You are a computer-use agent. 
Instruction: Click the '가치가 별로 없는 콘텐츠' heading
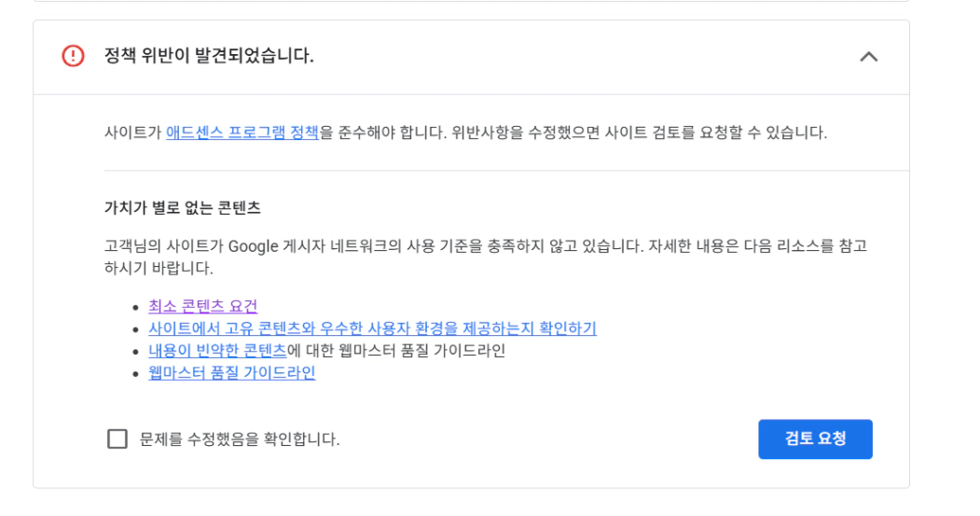(182, 207)
